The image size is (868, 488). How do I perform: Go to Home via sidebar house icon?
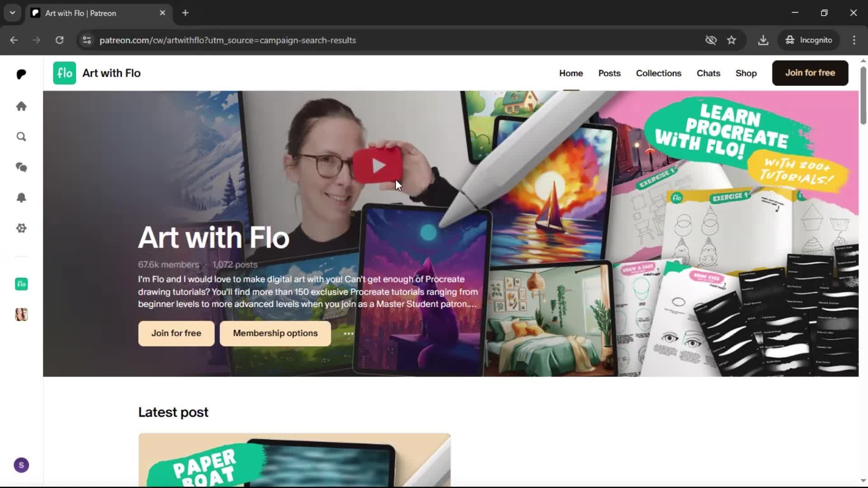[x=21, y=106]
